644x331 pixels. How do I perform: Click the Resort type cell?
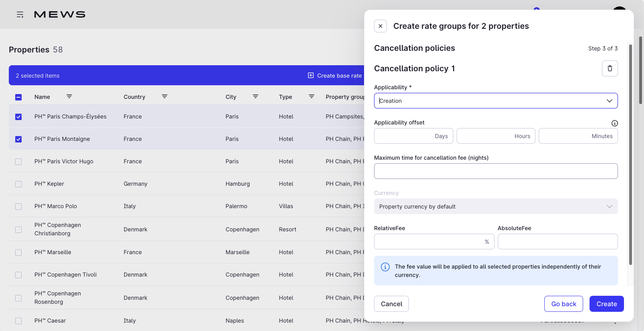tap(288, 229)
